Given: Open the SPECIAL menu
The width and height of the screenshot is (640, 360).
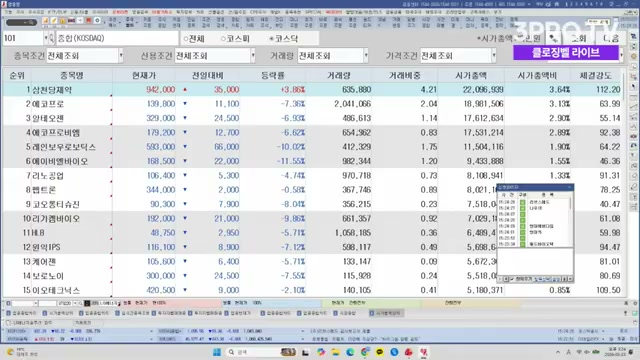Looking at the screenshot, I should (313, 12).
